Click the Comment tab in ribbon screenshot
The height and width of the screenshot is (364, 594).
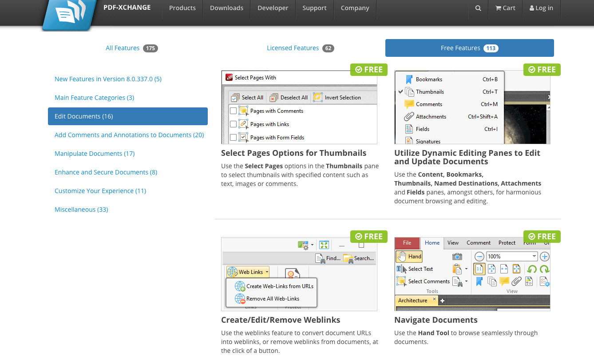479,243
